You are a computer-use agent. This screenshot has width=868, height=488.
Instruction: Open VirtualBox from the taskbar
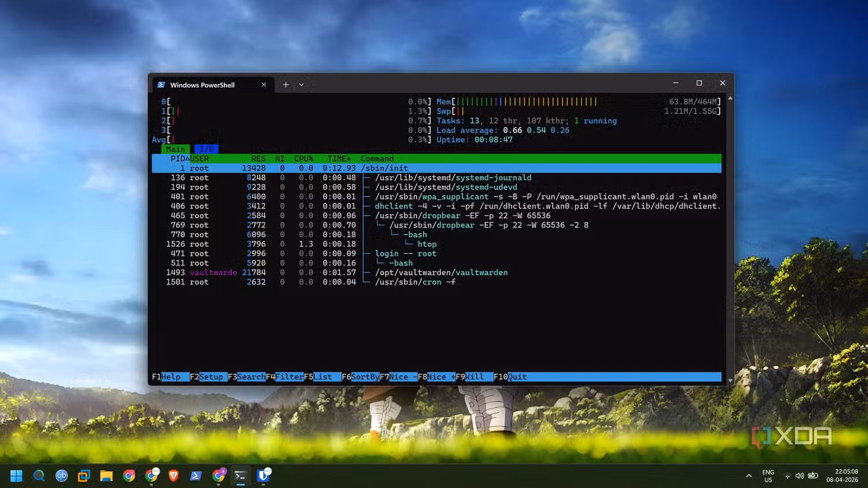tap(84, 476)
